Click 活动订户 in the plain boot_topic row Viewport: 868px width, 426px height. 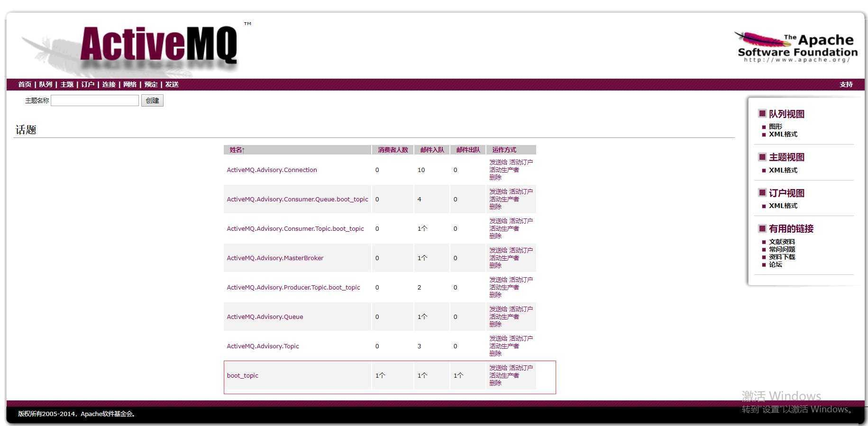pyautogui.click(x=521, y=368)
